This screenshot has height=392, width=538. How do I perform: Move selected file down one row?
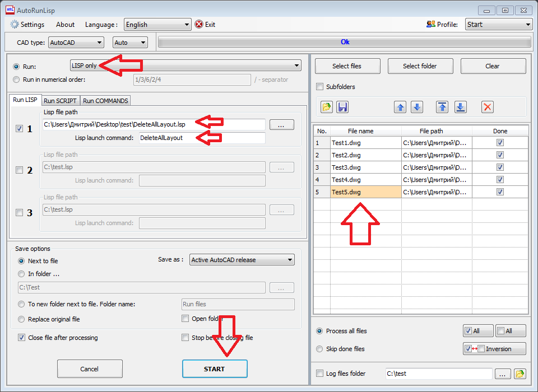pos(417,107)
